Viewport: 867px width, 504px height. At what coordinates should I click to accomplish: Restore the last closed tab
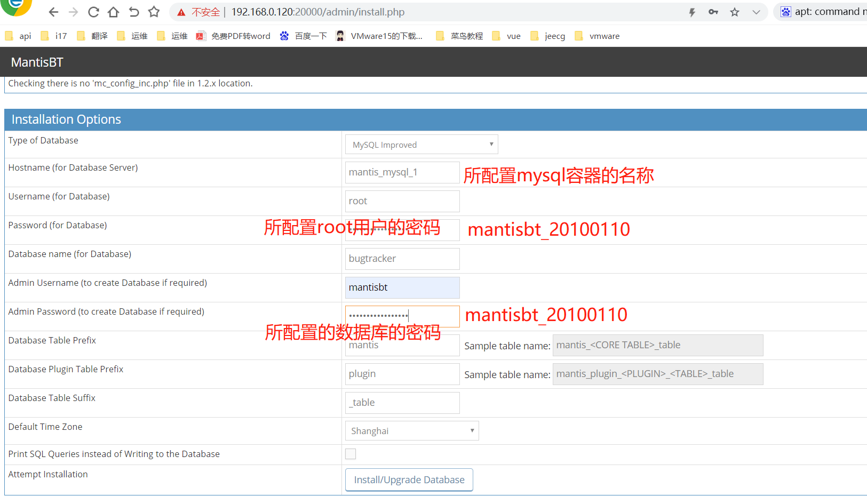coord(133,12)
